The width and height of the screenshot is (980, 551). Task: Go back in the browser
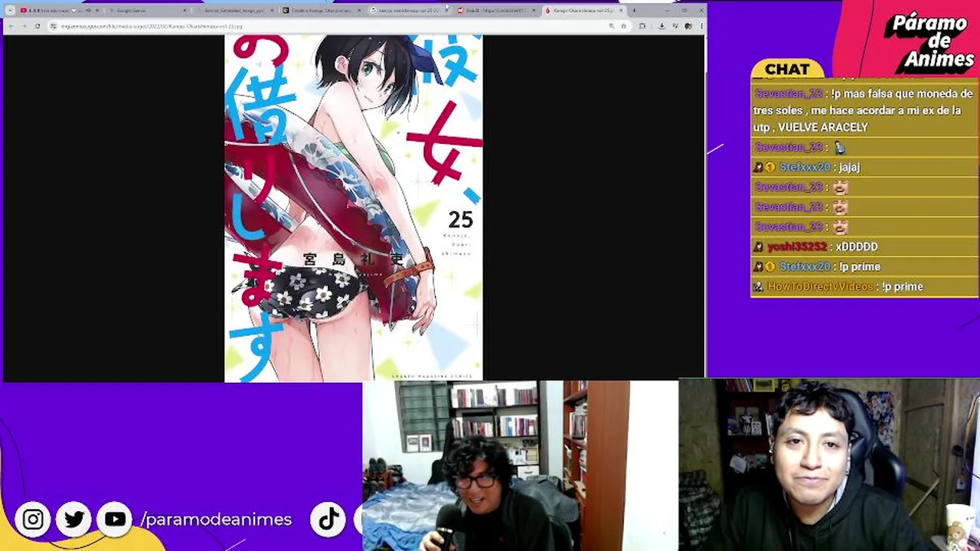pos(11,26)
